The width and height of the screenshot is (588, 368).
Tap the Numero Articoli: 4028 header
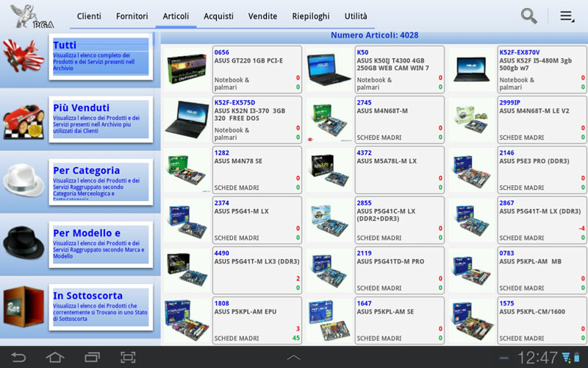click(x=374, y=35)
